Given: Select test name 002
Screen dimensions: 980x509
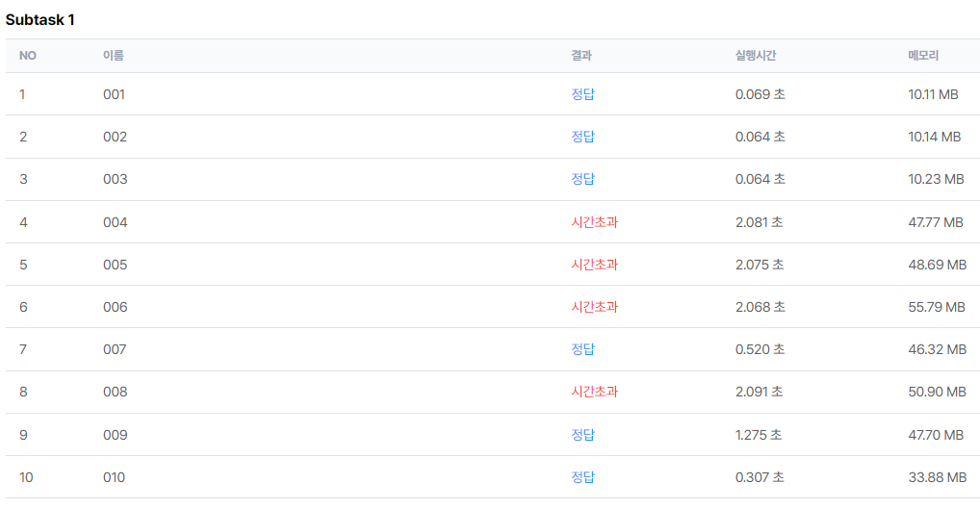Looking at the screenshot, I should [115, 137].
